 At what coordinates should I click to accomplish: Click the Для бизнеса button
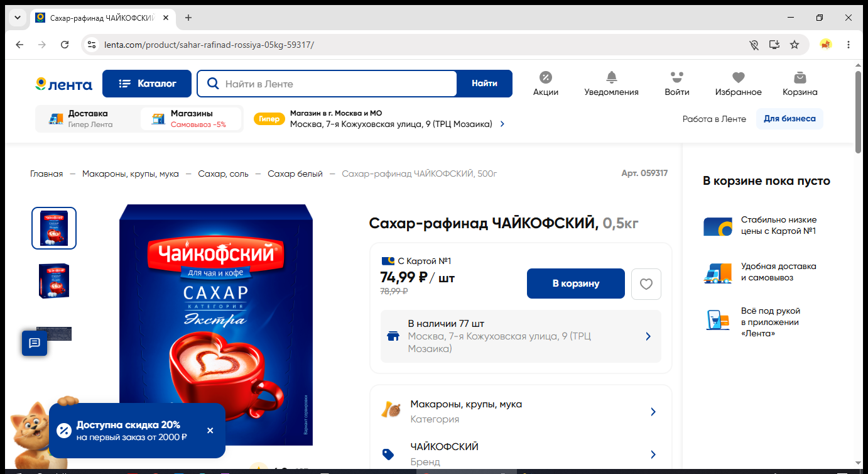789,119
